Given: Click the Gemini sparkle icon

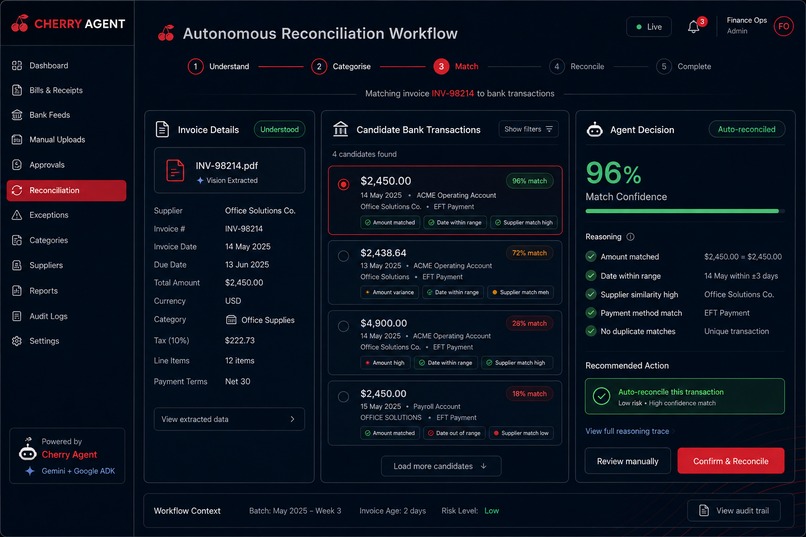Looking at the screenshot, I should [30, 471].
